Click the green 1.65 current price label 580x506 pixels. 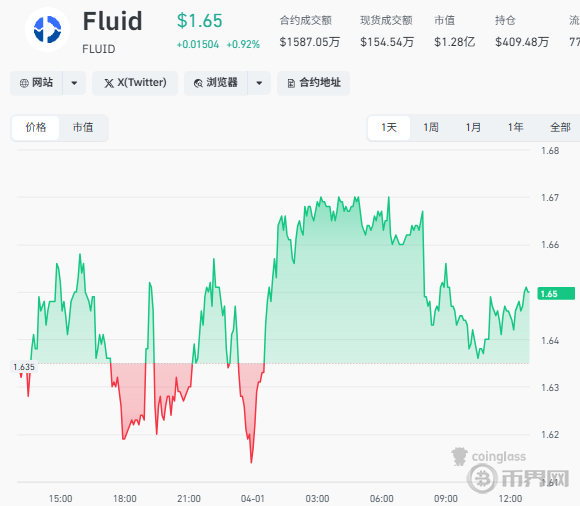(x=556, y=294)
